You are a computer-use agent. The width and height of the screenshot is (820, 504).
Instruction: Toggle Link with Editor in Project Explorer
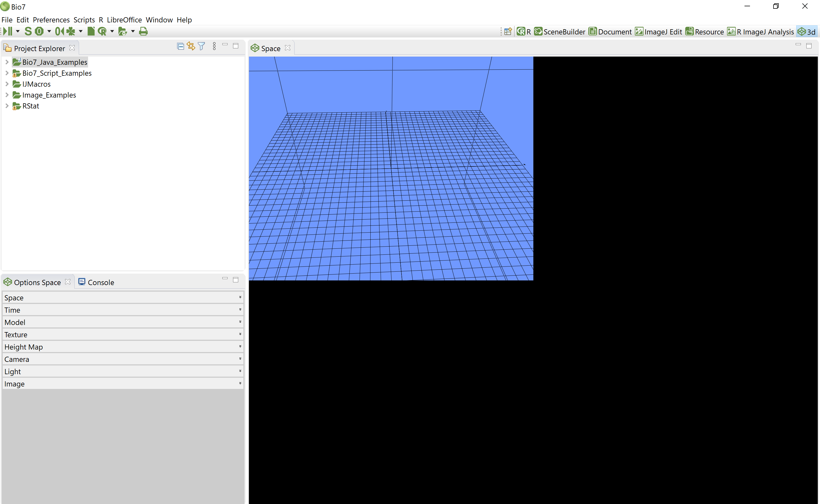pyautogui.click(x=191, y=46)
